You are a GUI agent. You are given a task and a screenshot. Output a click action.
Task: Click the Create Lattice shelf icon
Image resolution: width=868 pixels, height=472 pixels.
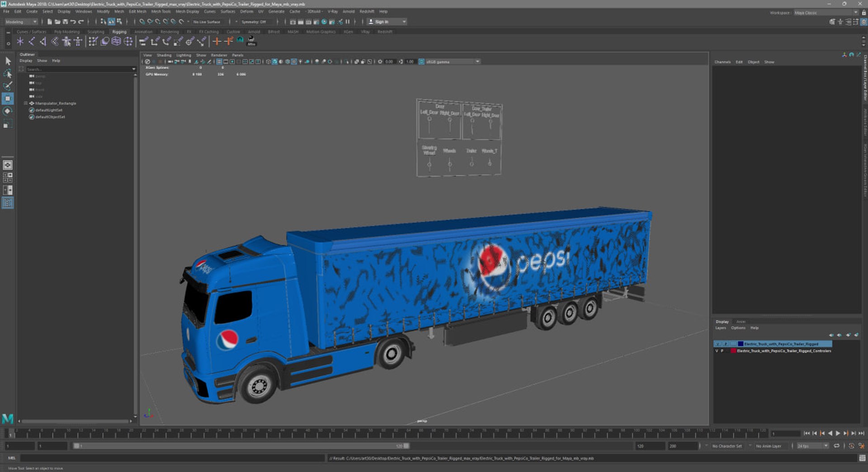[x=116, y=42]
